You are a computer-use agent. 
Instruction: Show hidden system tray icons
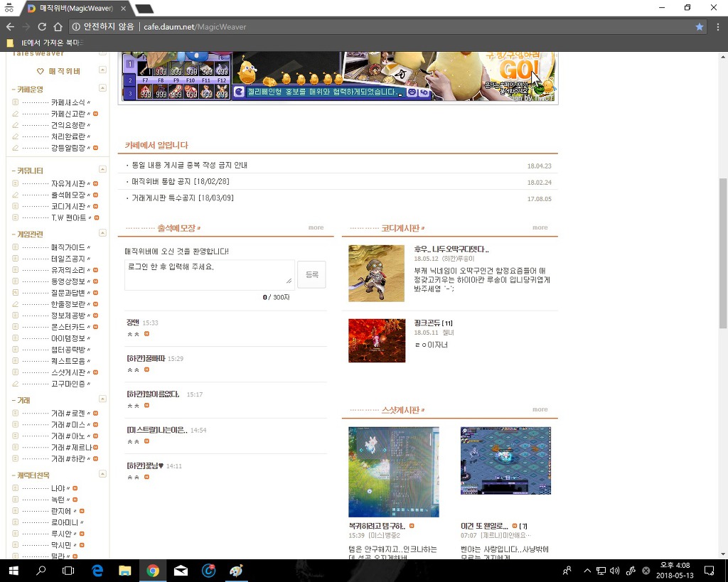click(587, 571)
